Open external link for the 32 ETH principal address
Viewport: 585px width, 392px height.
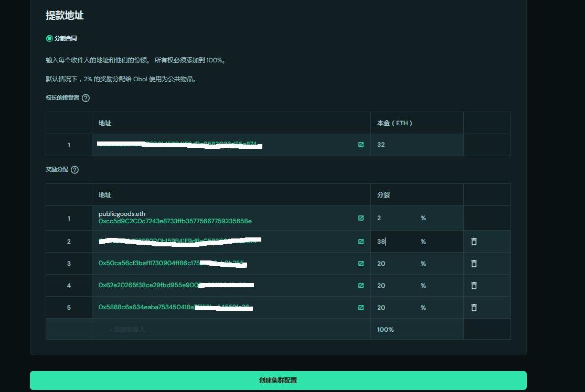coord(361,145)
